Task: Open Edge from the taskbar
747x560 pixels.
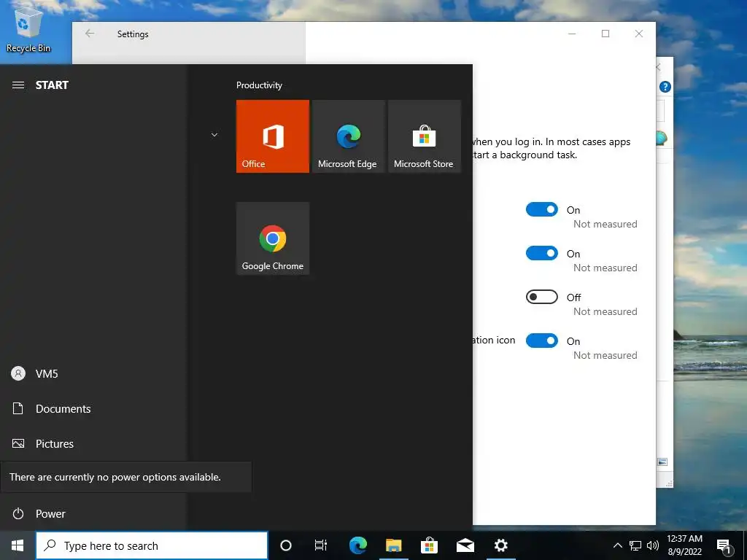Action: click(x=357, y=545)
